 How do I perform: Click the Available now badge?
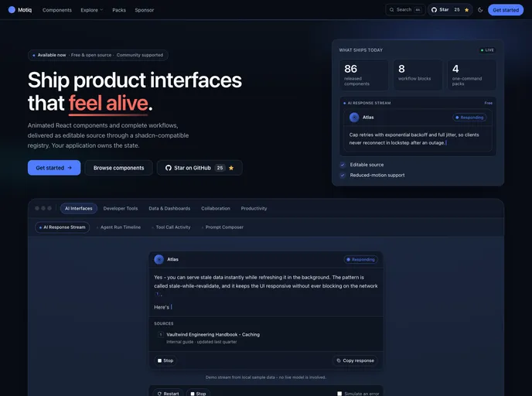[x=98, y=55]
